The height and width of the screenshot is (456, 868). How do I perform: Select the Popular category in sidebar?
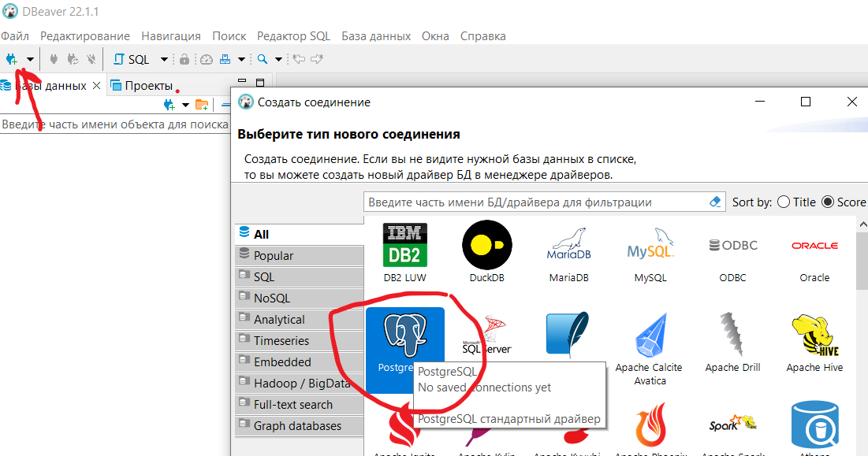(x=273, y=256)
